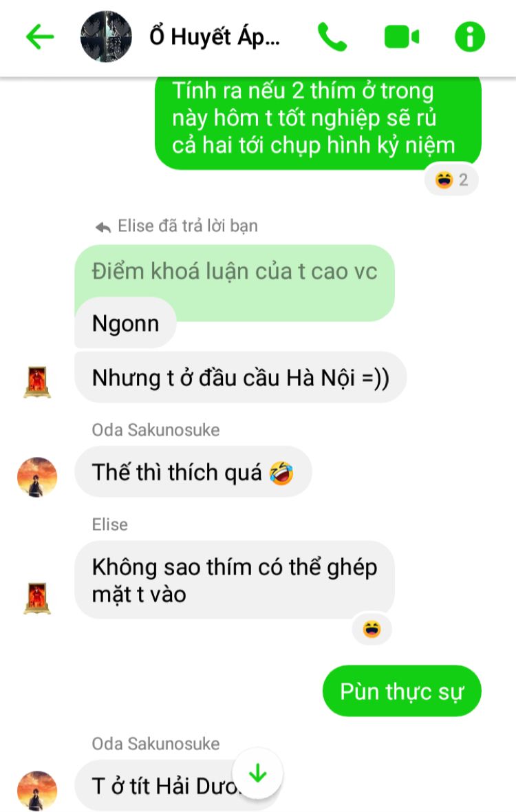
Task: Open conversation info with the i icon
Action: point(469,37)
